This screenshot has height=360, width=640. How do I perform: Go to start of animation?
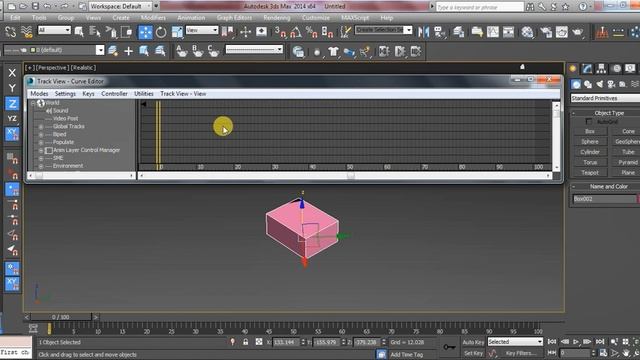552,342
